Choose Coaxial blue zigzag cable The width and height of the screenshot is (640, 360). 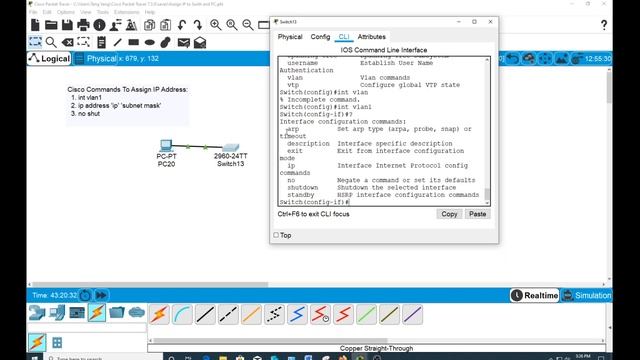click(297, 314)
